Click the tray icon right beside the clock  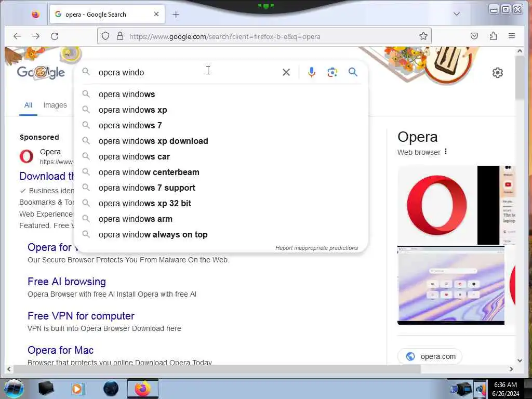480,389
